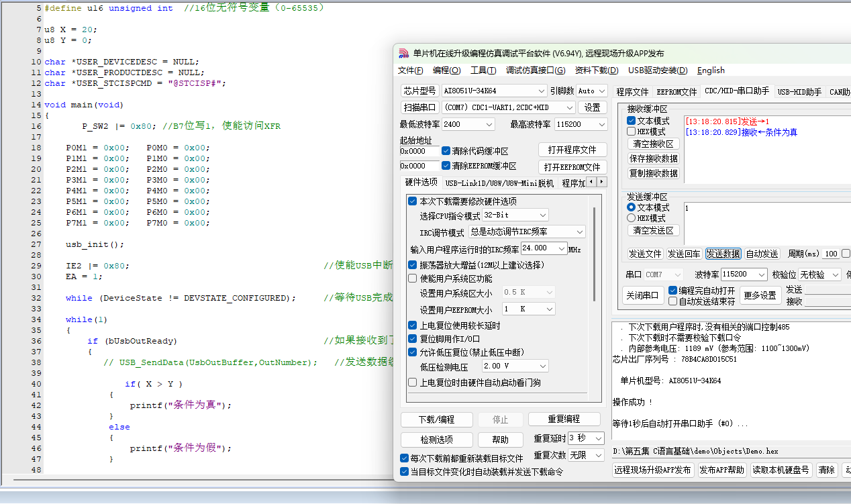Viewport: 851px width, 504px height.
Task: Toggle 清除代码缓冲区 checkbox
Action: [x=446, y=151]
